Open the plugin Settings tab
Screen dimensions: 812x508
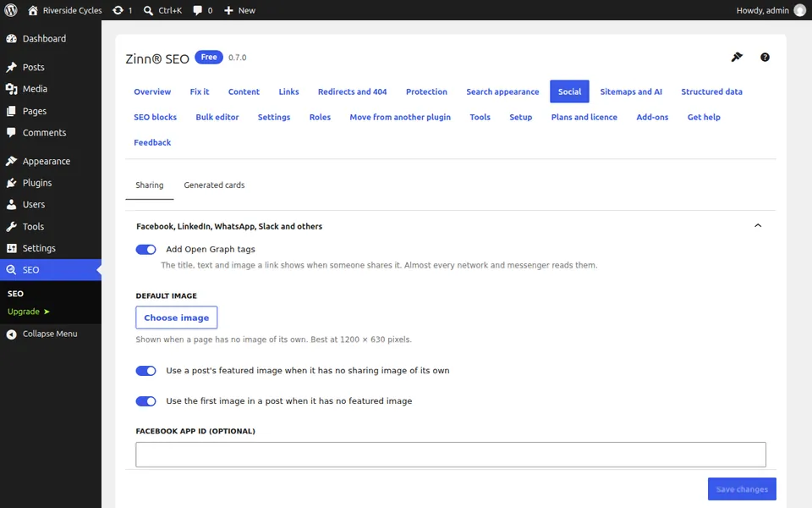pyautogui.click(x=274, y=117)
